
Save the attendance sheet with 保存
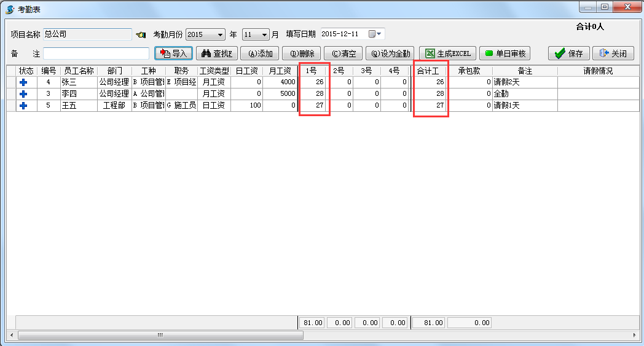tap(569, 53)
